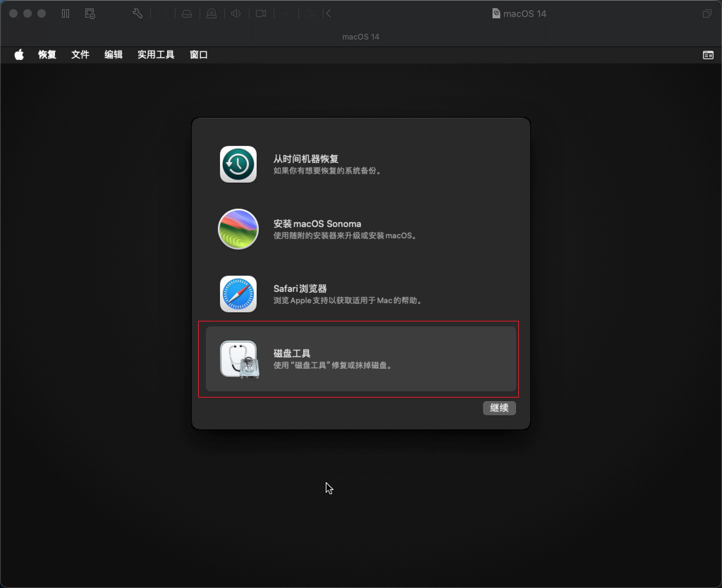The image size is (722, 588).
Task: Open the 实用工具 menu
Action: (x=156, y=55)
